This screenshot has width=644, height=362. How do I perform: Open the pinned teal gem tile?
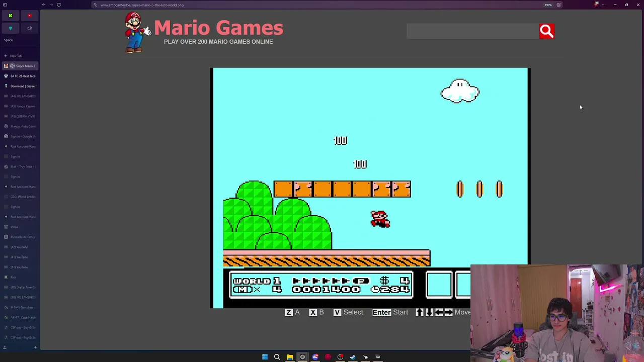[10, 28]
